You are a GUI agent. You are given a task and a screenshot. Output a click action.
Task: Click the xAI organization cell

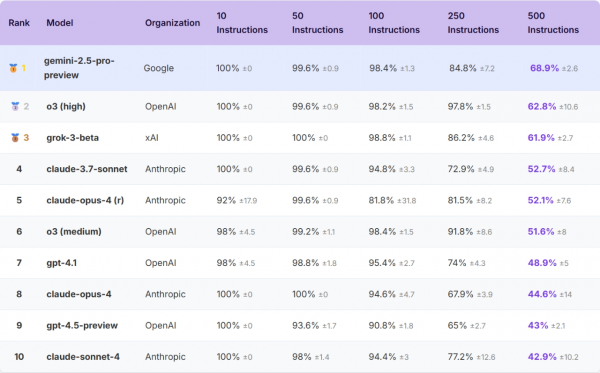[152, 138]
